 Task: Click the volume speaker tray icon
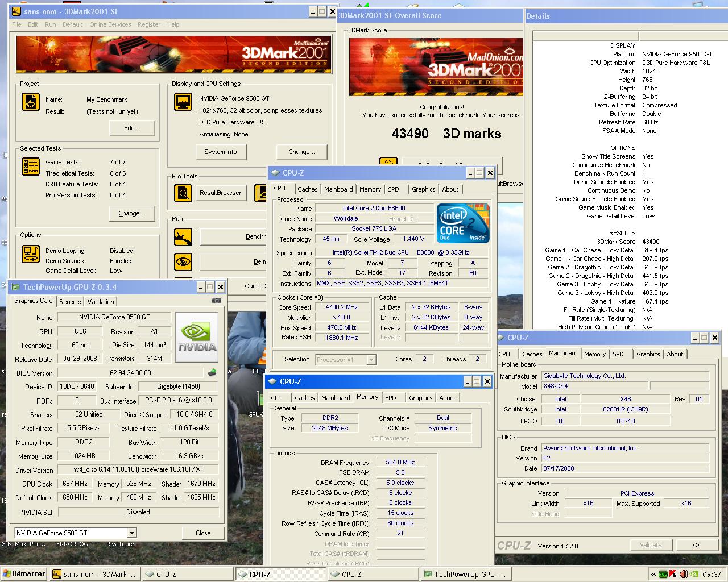683,574
